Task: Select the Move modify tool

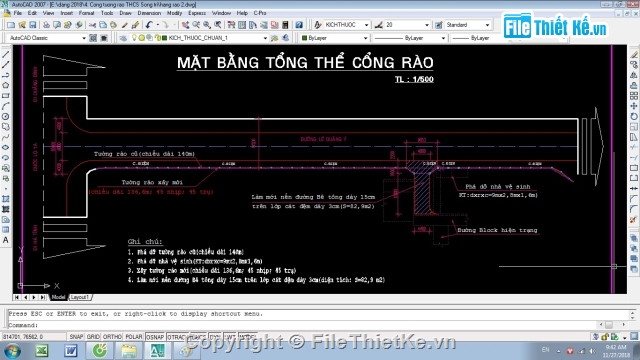Action: tap(633, 106)
